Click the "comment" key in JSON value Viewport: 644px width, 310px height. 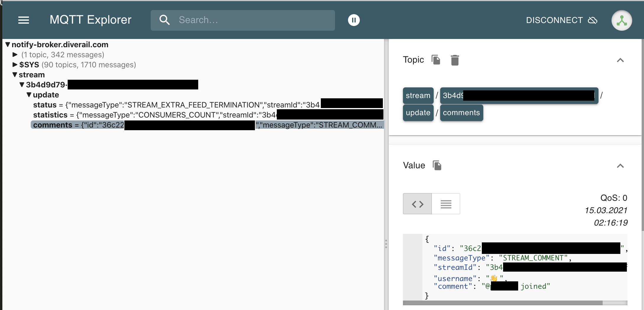453,286
